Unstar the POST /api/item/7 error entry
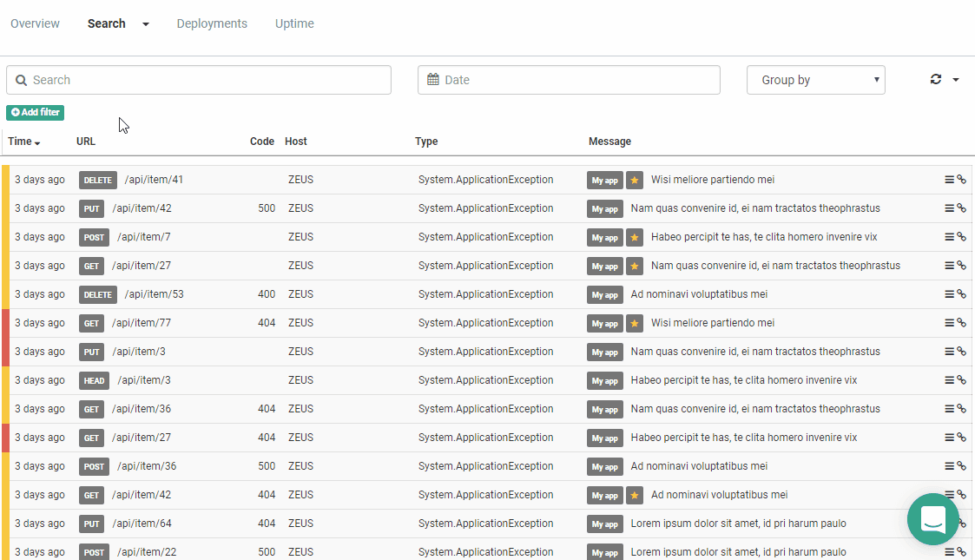 coord(635,237)
